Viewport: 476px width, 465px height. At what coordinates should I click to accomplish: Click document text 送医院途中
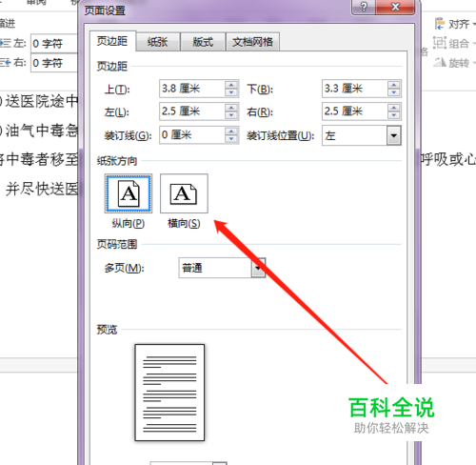42,101
